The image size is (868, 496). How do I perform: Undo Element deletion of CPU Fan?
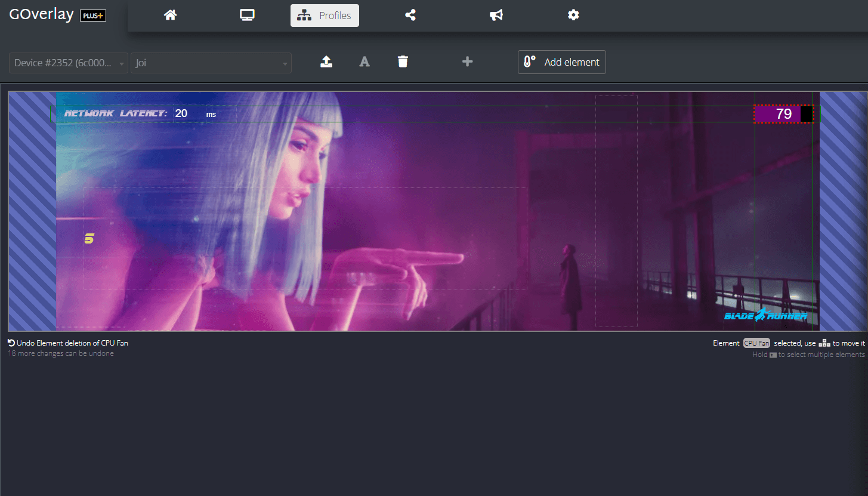68,343
